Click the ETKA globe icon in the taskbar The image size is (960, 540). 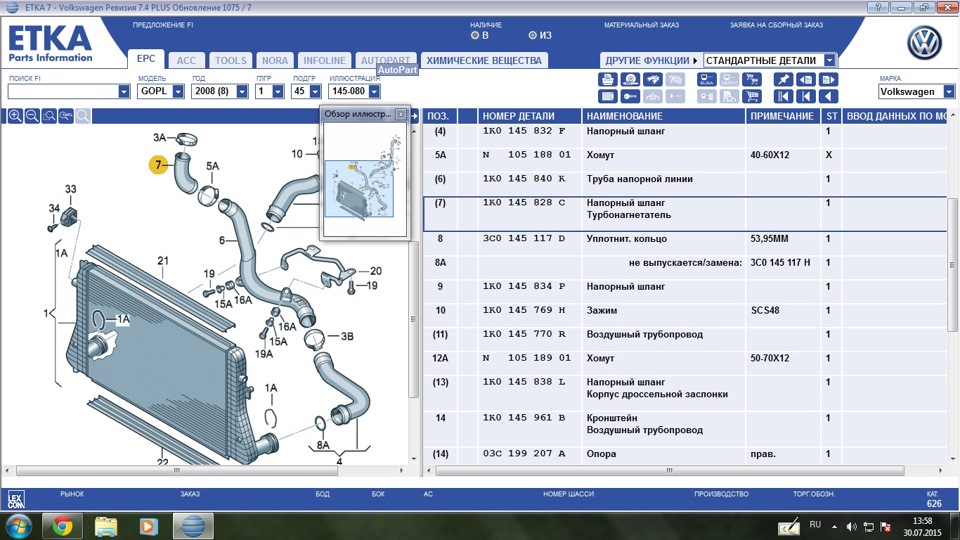(193, 526)
